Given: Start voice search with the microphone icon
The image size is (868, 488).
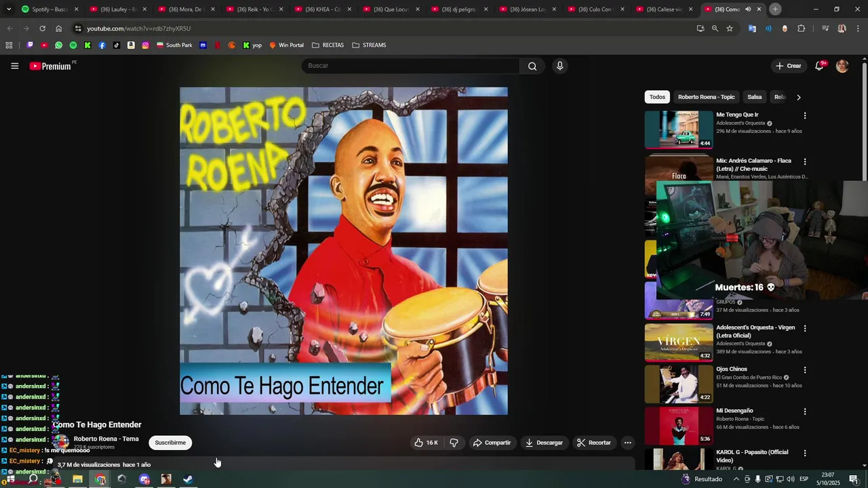Looking at the screenshot, I should click(x=559, y=66).
